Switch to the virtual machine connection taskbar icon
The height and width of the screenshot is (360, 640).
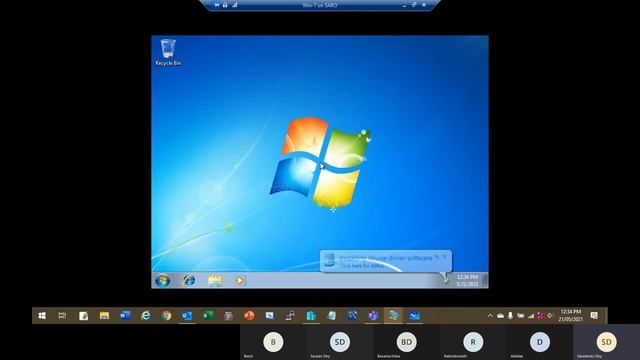(x=414, y=316)
